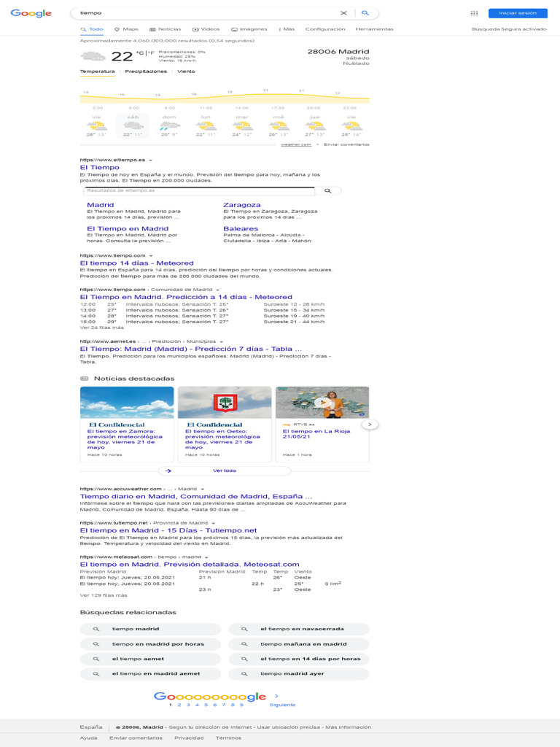Click the search input containing tiempo
Viewport: 560px width, 747px height.
pyautogui.click(x=207, y=13)
